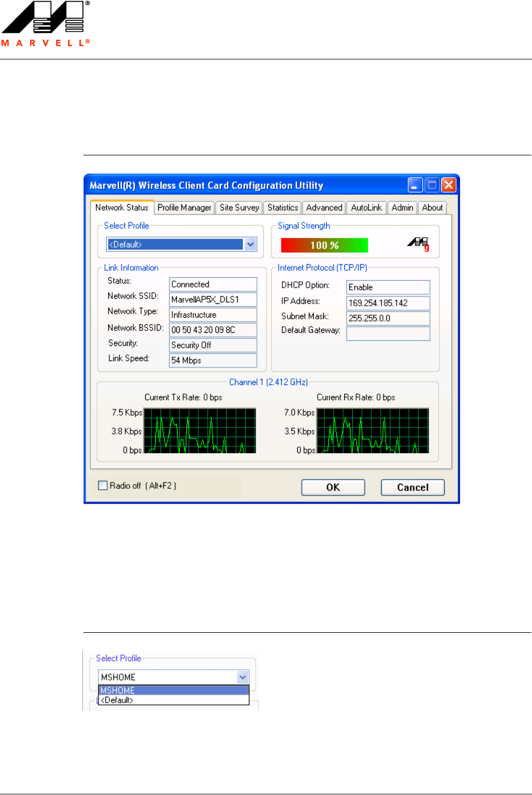
Task: Switch to the Network Status tab
Action: (x=121, y=208)
